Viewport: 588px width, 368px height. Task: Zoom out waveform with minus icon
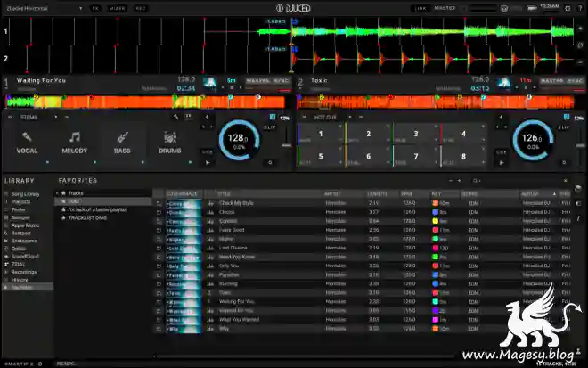[x=580, y=62]
